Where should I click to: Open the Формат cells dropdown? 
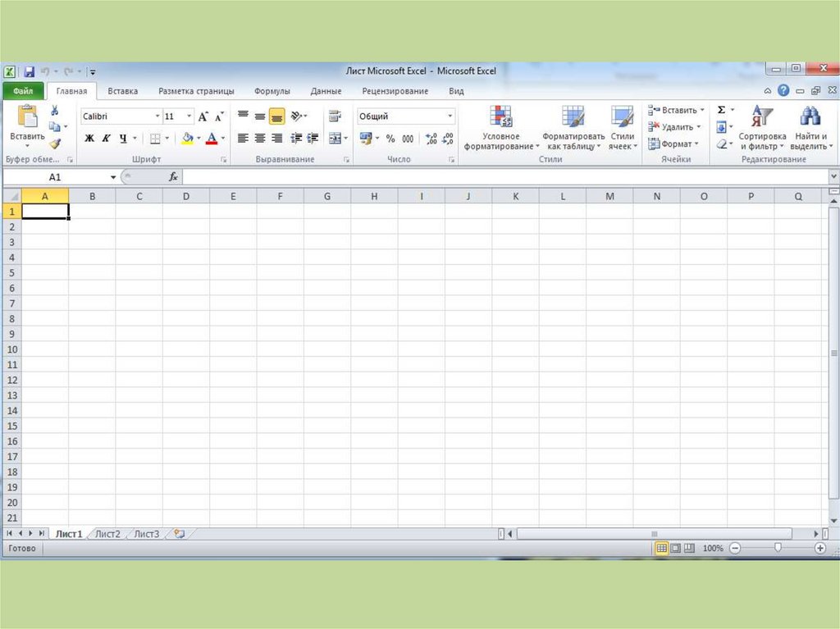click(673, 144)
